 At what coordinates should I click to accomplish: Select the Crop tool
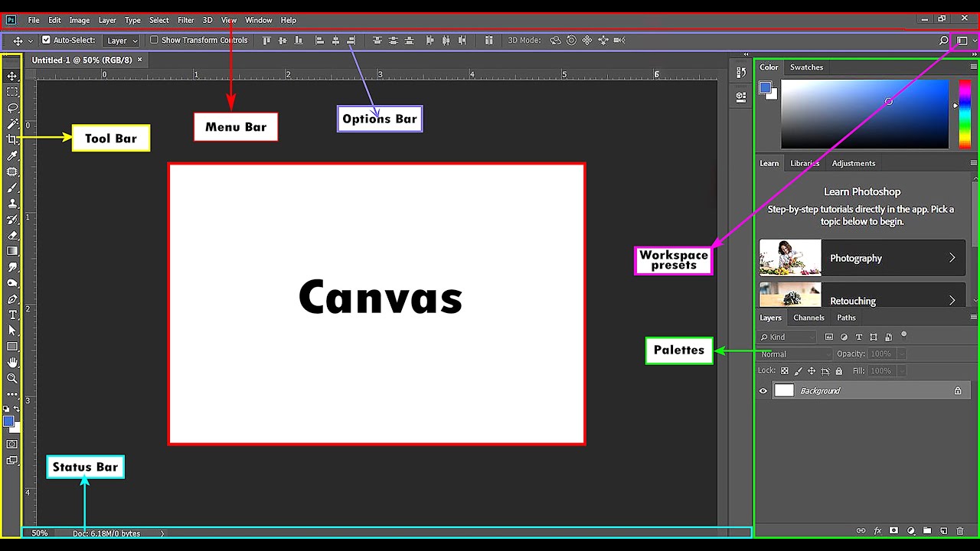pyautogui.click(x=12, y=139)
